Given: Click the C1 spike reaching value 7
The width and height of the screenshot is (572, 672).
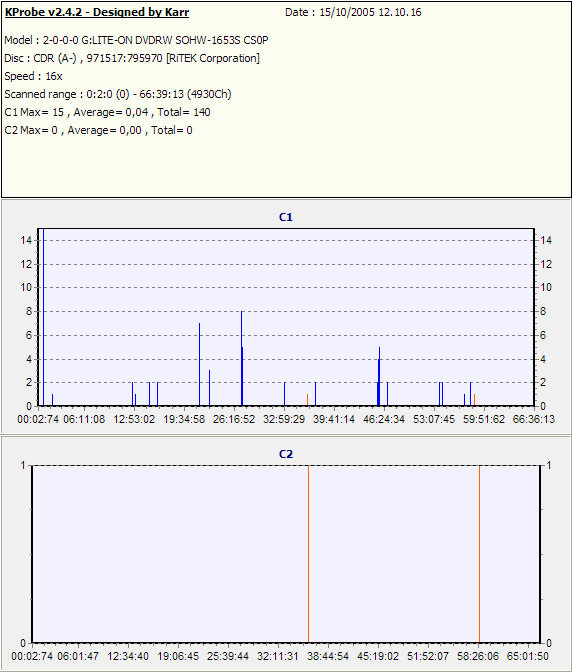Looking at the screenshot, I should coord(200,364).
